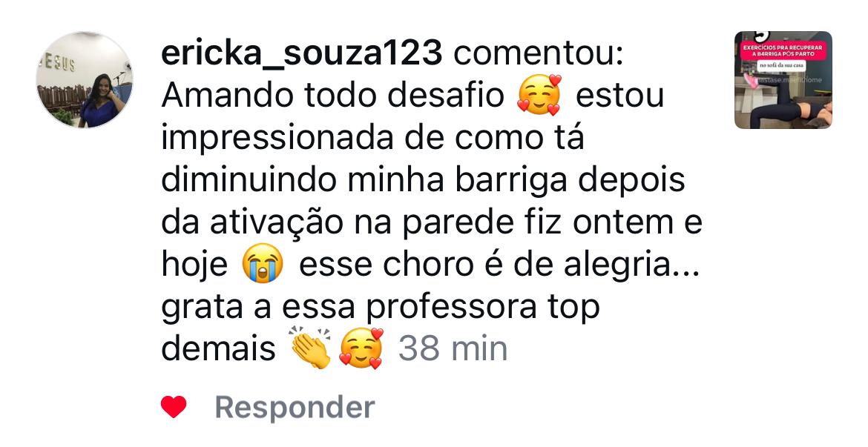This screenshot has width=868, height=447.
Task: Tap the clapping hands emoji
Action: (x=309, y=348)
